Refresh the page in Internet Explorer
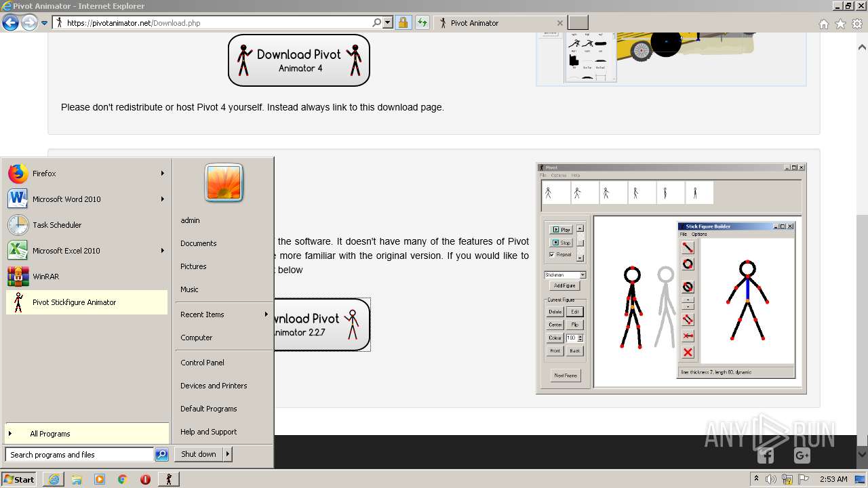868x488 pixels. point(422,23)
